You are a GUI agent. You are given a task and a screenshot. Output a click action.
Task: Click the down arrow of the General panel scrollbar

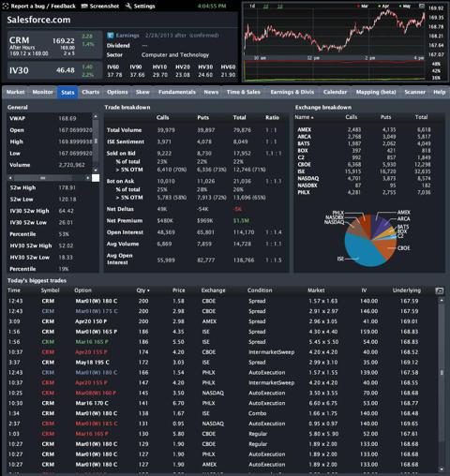click(96, 171)
